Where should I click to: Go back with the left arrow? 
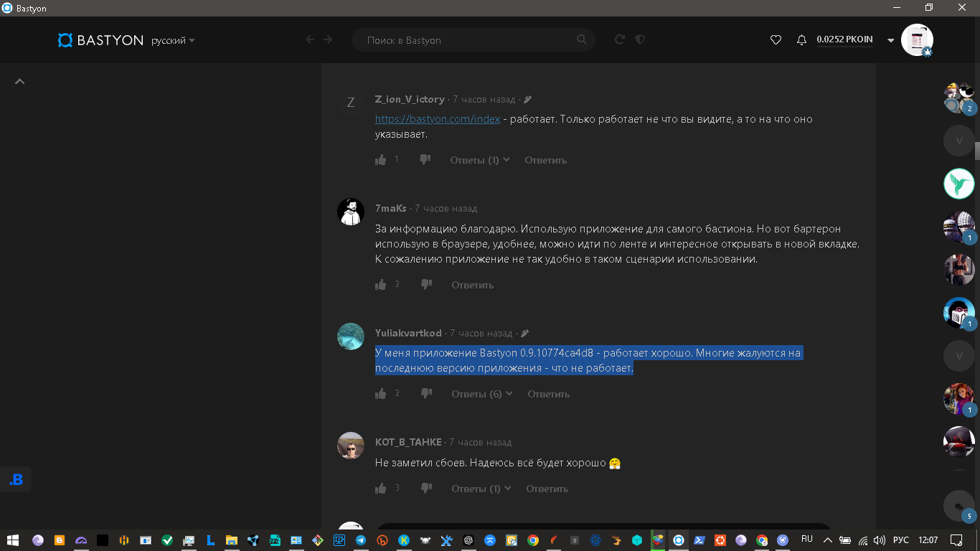coord(310,39)
